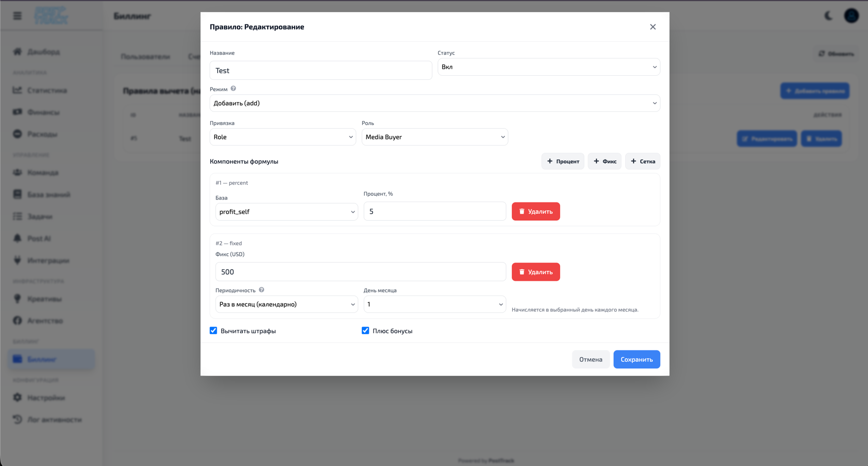The height and width of the screenshot is (466, 868).
Task: Toggle dark mode with the moon icon
Action: point(828,15)
